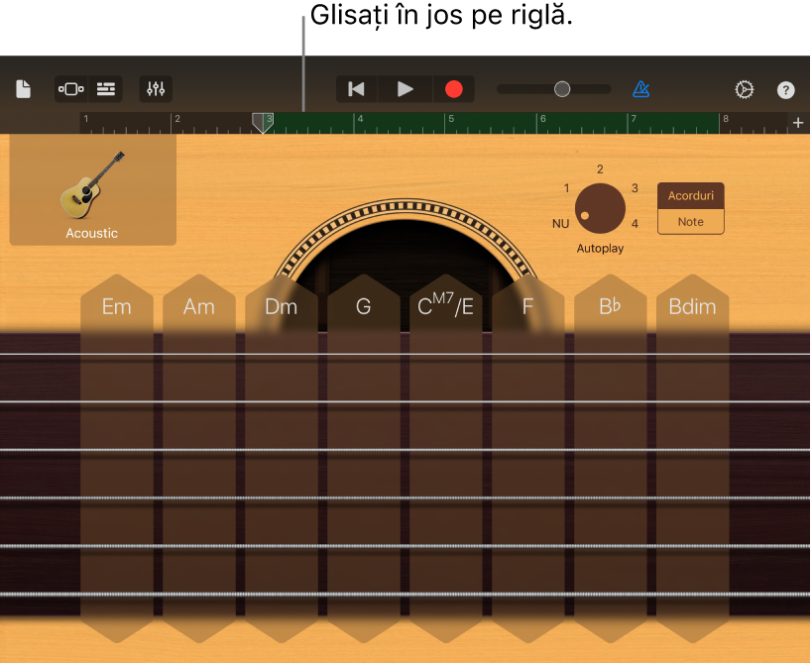Click the red Record button

click(x=453, y=89)
